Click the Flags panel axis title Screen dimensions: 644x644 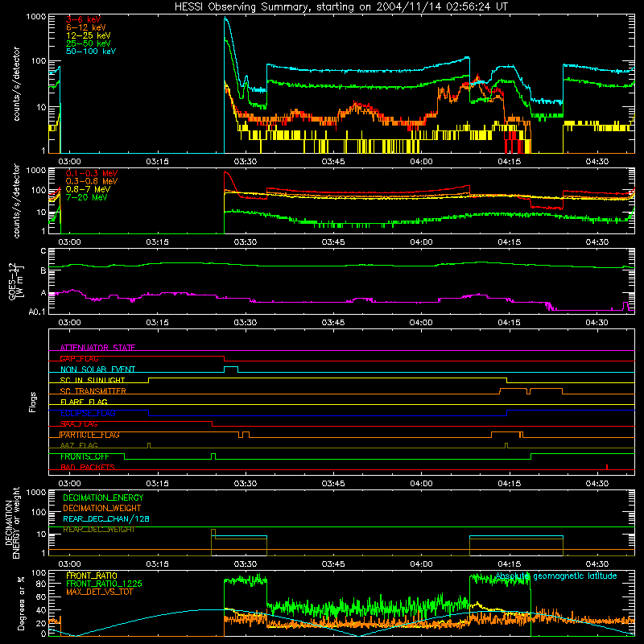(x=33, y=402)
